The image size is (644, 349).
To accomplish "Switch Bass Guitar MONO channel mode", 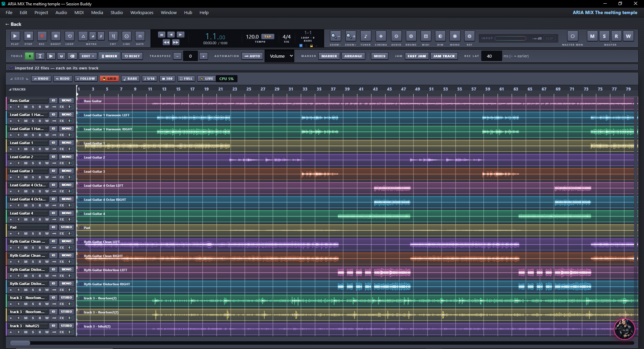I will (66, 100).
